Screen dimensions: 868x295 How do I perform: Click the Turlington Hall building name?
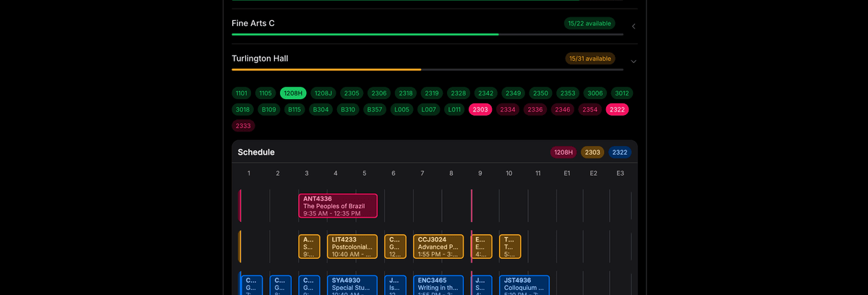(x=260, y=59)
